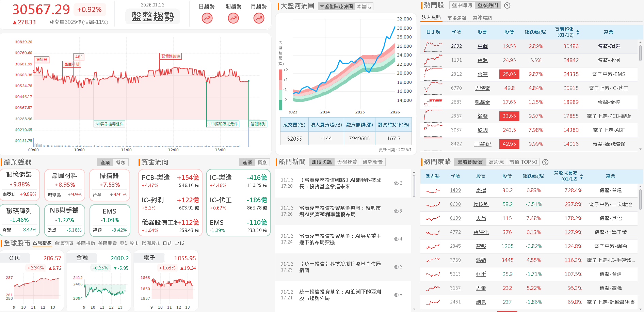Sort the 營收成長率 column via its arrow
This screenshot has width=644, height=312.
581,176
